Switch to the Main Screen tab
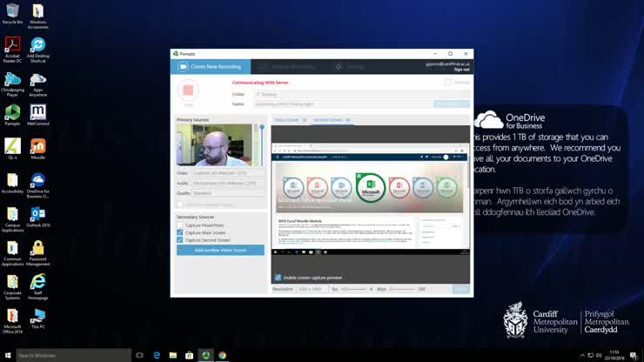 [x=287, y=120]
